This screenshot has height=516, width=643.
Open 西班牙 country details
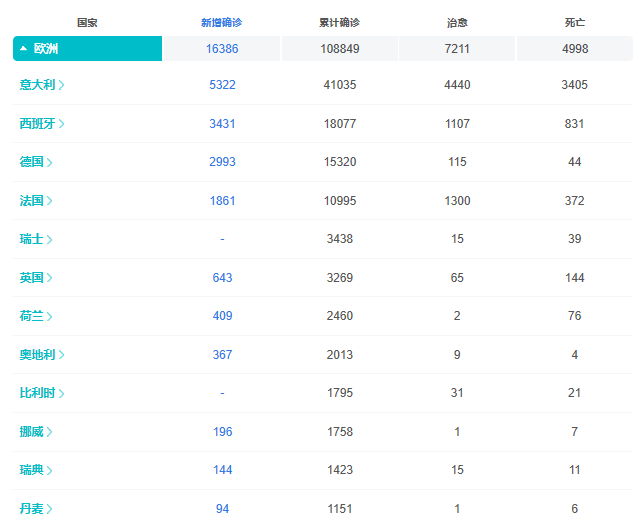(42, 123)
